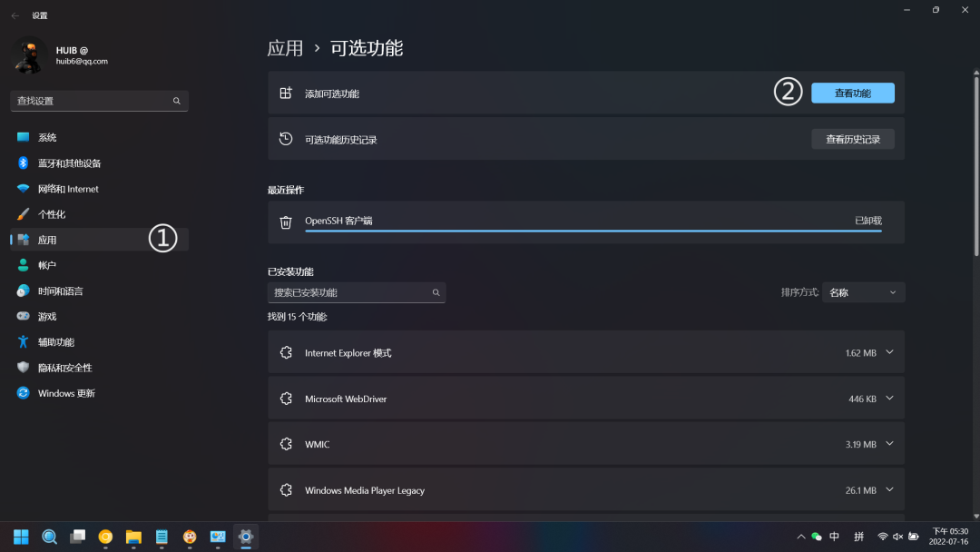Image resolution: width=980 pixels, height=552 pixels.
Task: Open Windows 更新 page
Action: click(x=100, y=393)
